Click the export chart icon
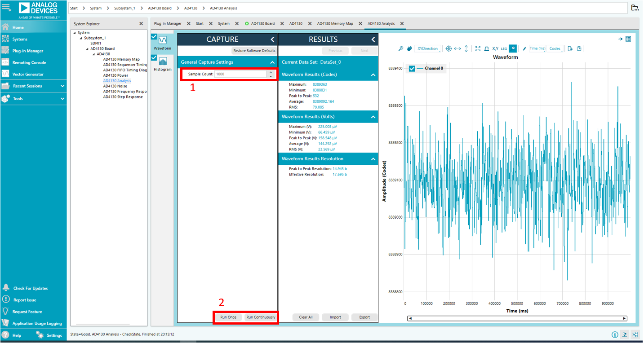644x343 pixels. 570,48
